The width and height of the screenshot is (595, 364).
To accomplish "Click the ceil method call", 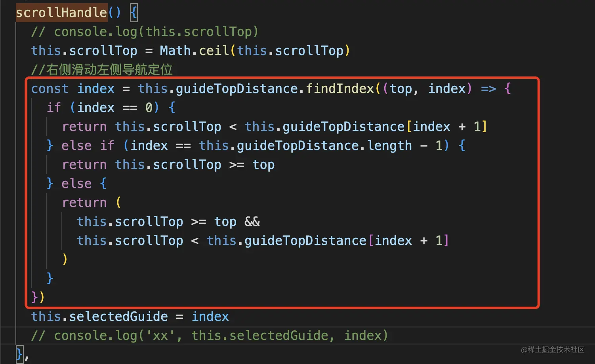I will point(214,51).
